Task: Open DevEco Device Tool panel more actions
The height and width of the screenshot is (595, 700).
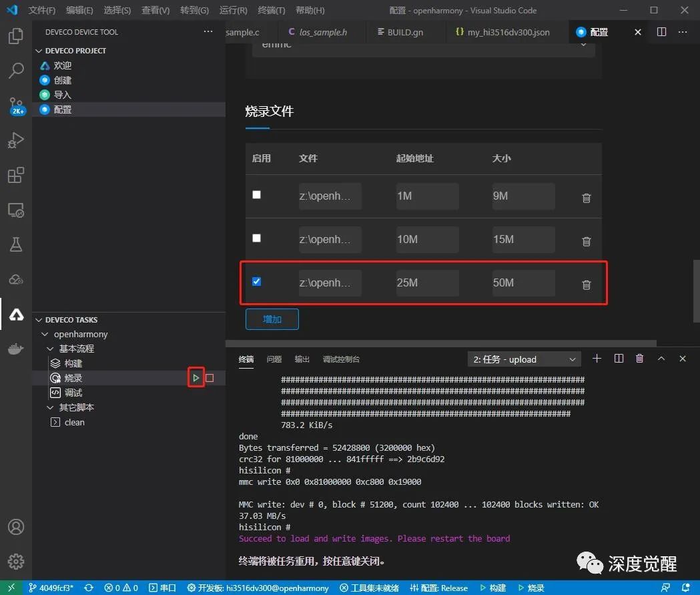Action: pos(208,31)
